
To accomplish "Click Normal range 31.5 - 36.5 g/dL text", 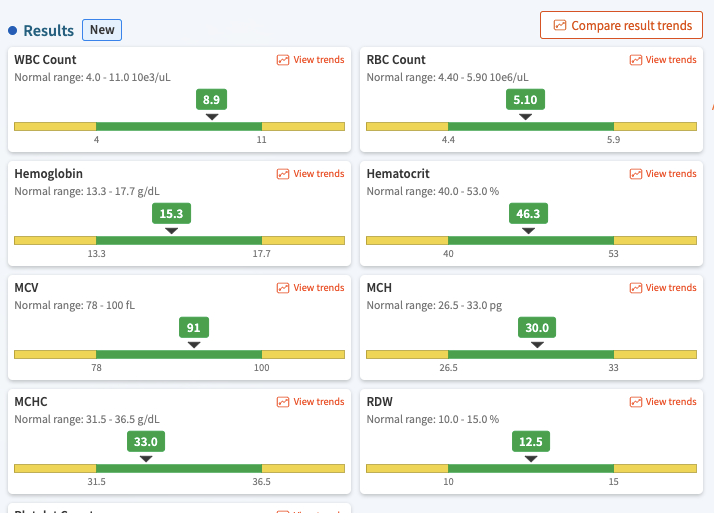I will pyautogui.click(x=87, y=420).
